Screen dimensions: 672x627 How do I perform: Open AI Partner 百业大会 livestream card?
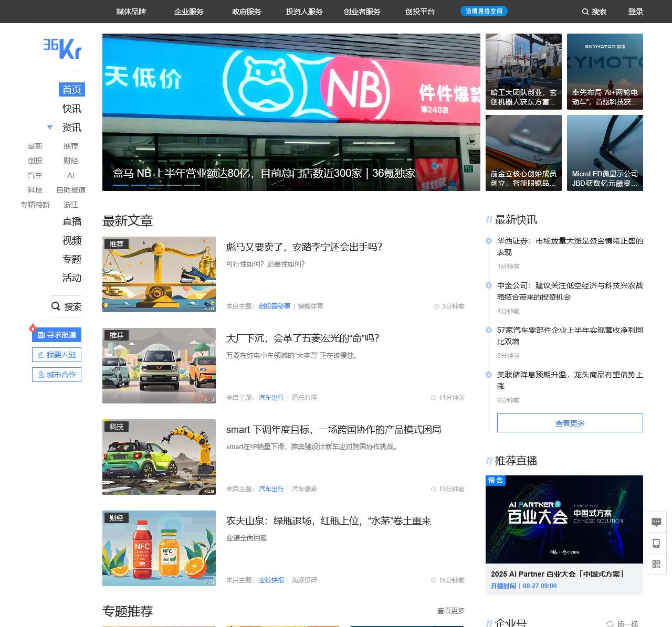coord(564,535)
